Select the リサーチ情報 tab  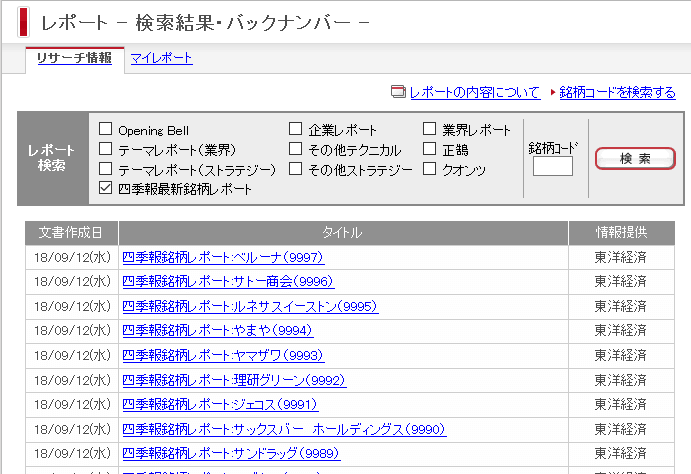tap(75, 59)
